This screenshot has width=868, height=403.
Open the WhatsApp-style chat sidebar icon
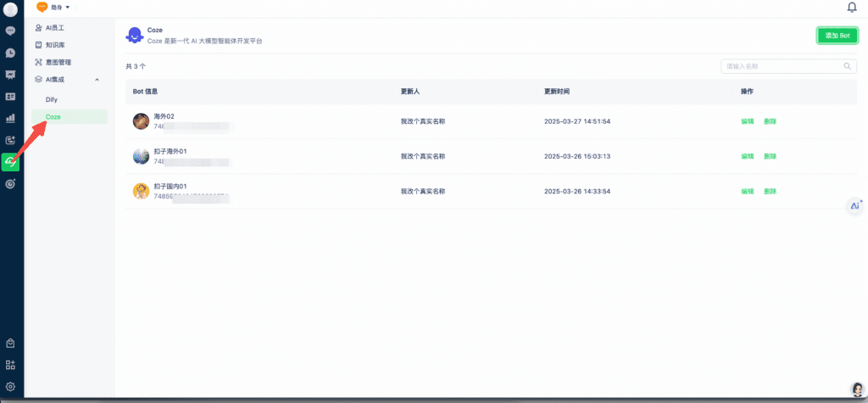pos(10,53)
